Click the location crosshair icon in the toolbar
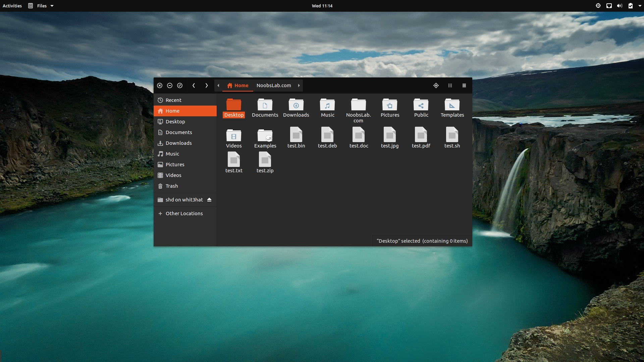This screenshot has width=644, height=362. (x=436, y=85)
